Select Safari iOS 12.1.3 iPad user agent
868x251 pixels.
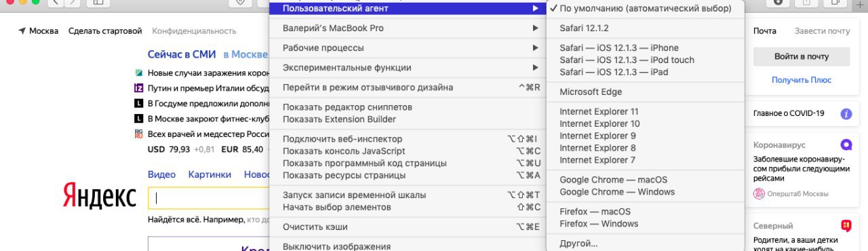tap(645, 73)
